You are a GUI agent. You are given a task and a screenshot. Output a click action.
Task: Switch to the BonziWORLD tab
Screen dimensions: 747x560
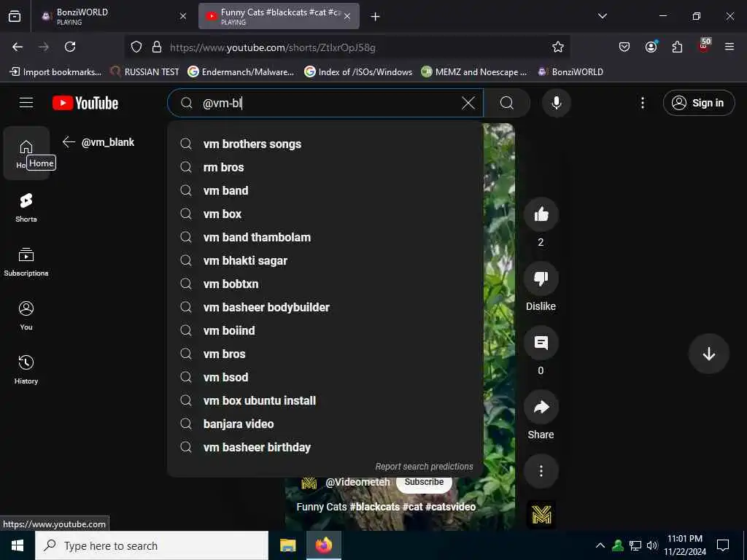pyautogui.click(x=113, y=16)
